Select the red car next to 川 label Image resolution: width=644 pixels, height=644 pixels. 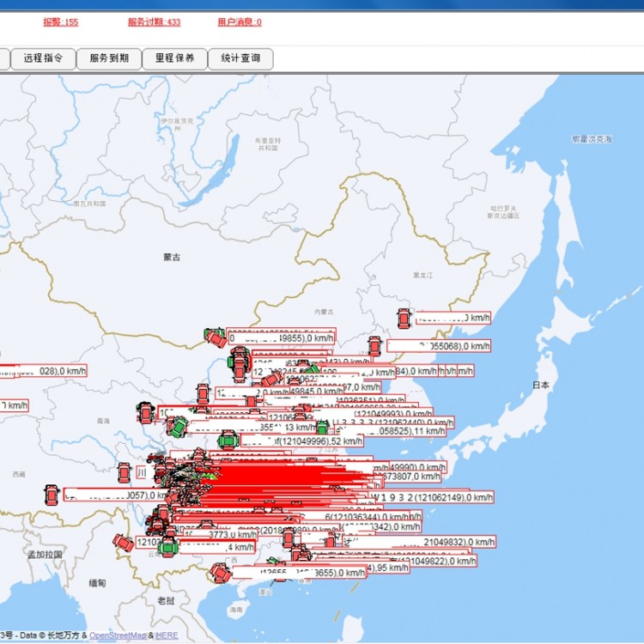(x=124, y=472)
